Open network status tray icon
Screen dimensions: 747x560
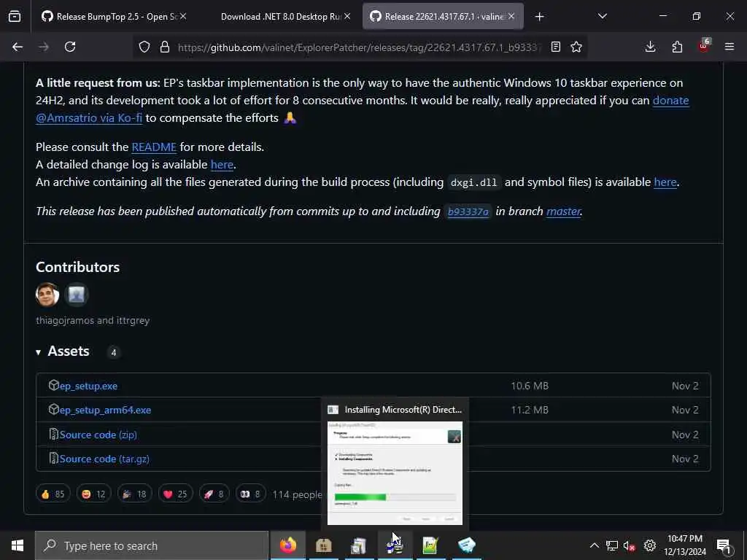click(612, 545)
